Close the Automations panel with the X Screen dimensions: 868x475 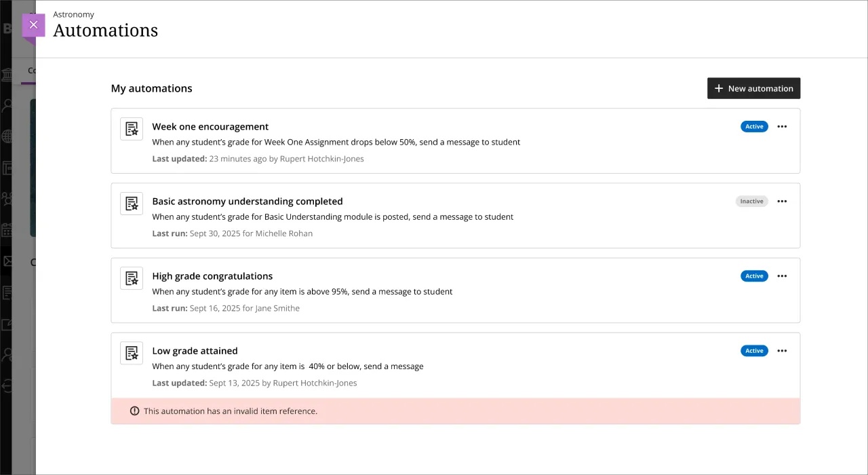33,24
